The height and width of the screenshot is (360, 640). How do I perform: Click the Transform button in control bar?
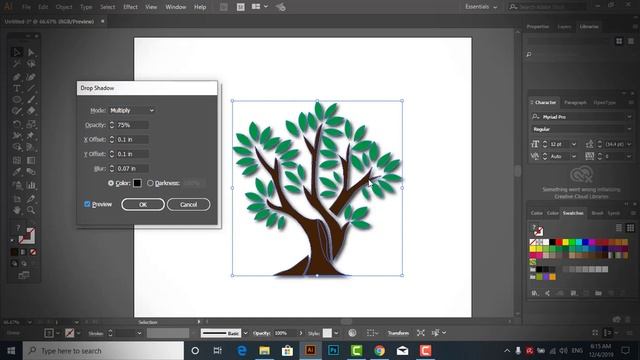point(398,333)
